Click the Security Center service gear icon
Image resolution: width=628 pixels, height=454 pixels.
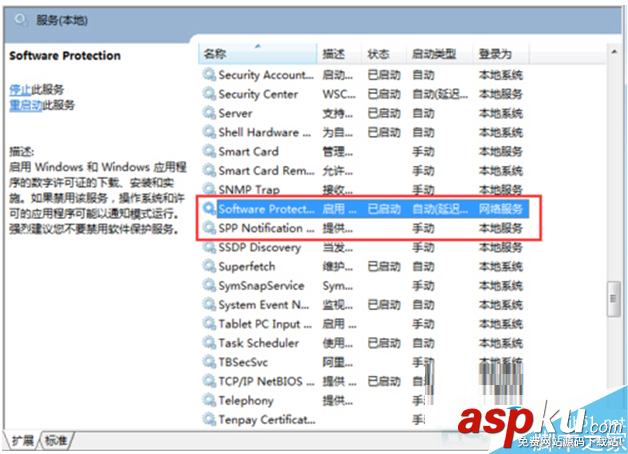pos(209,94)
